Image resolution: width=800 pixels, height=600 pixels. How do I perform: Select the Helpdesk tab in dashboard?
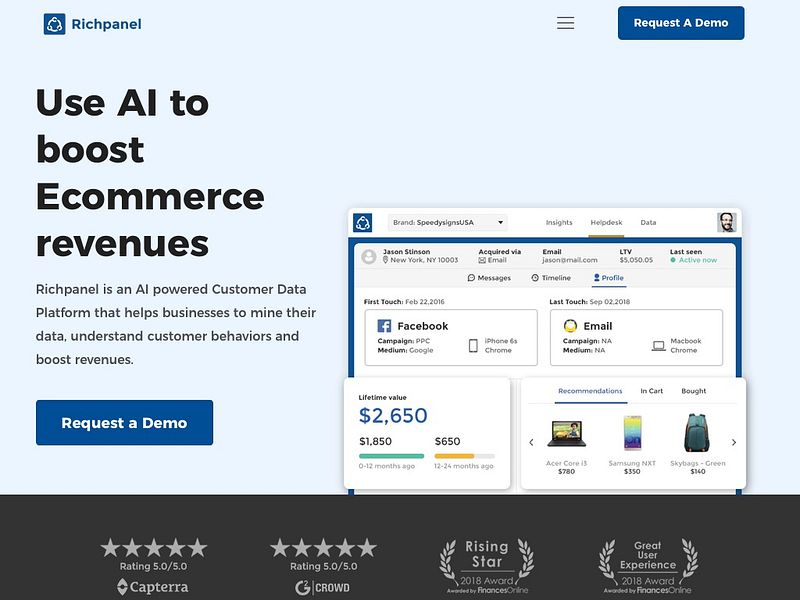point(606,222)
